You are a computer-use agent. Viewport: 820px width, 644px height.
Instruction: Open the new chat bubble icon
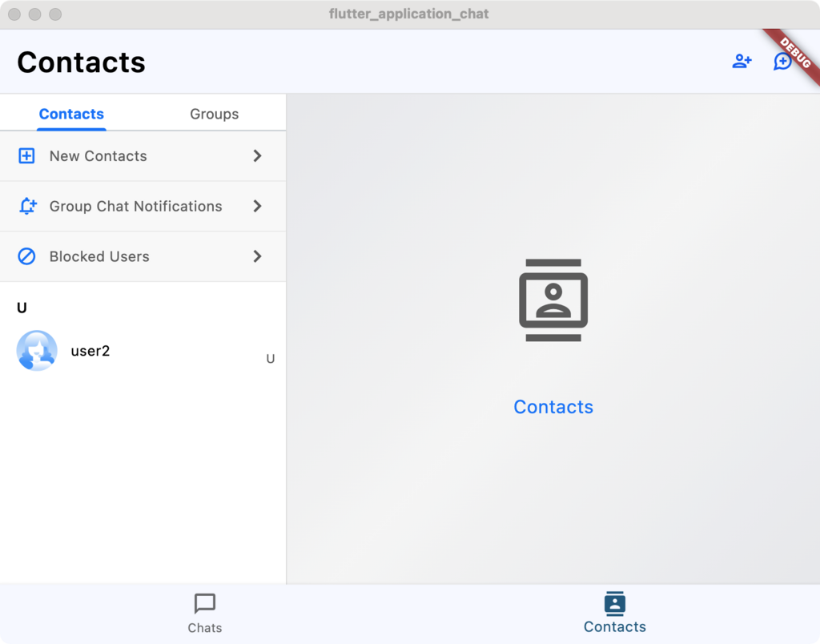782,62
